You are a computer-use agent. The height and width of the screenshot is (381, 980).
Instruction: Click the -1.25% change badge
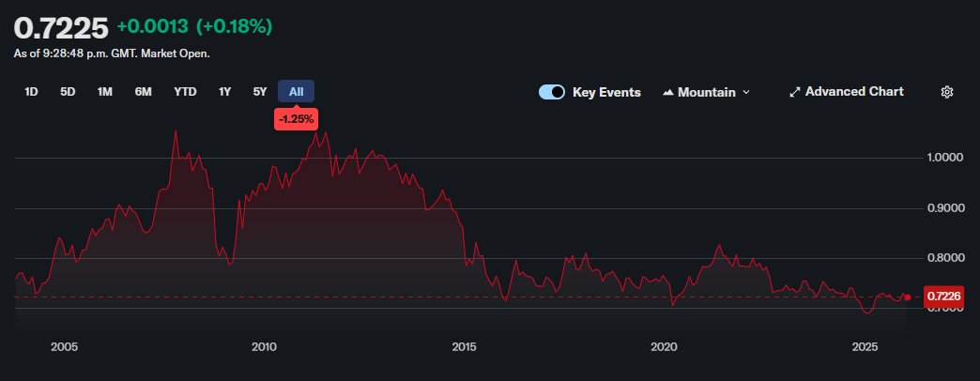pos(297,118)
